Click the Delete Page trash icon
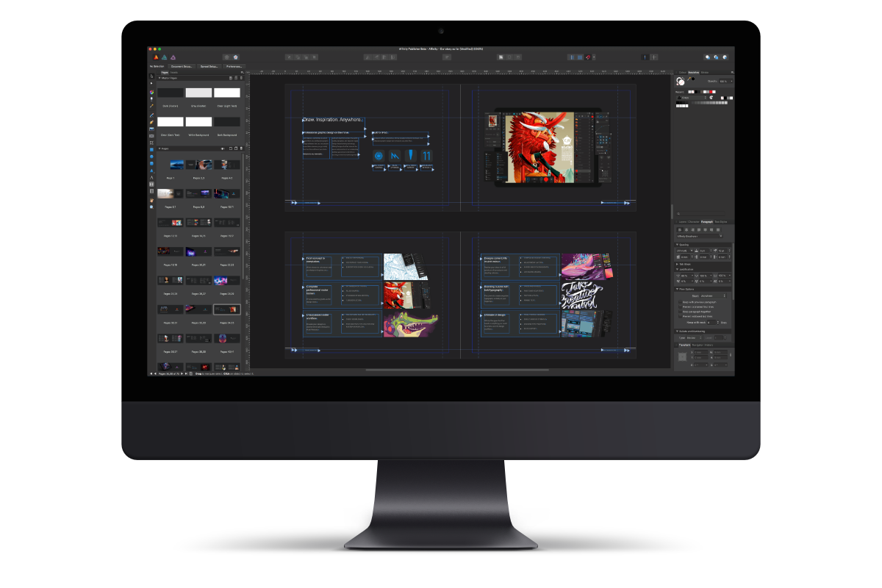The height and width of the screenshot is (588, 882). [x=241, y=148]
